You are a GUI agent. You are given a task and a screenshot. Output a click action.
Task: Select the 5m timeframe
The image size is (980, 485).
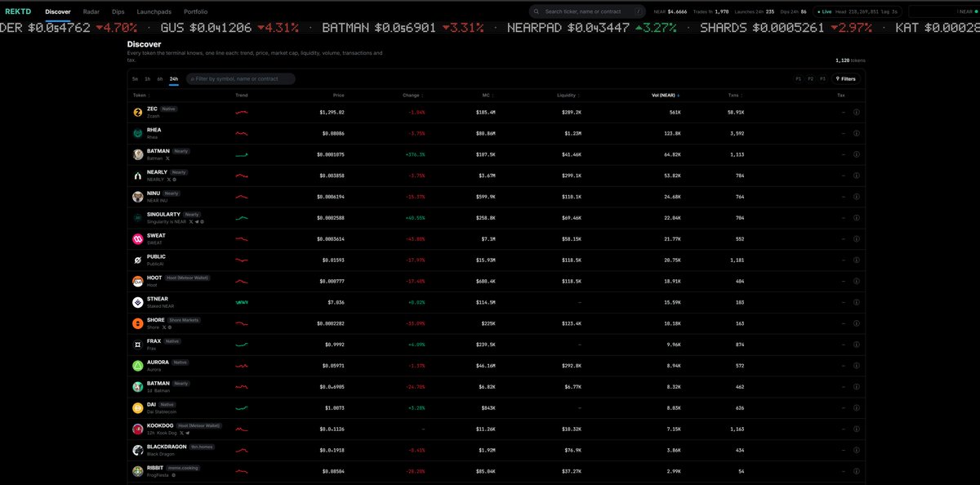tap(136, 79)
